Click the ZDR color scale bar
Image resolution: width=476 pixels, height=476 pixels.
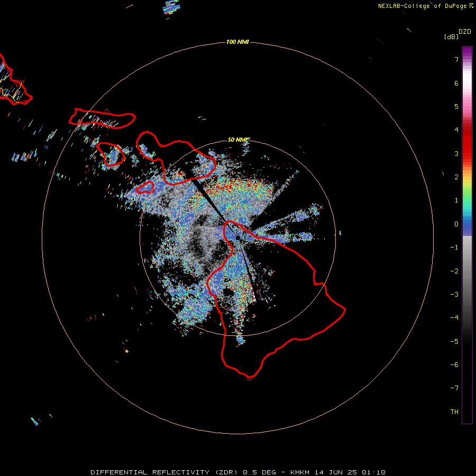(x=467, y=235)
